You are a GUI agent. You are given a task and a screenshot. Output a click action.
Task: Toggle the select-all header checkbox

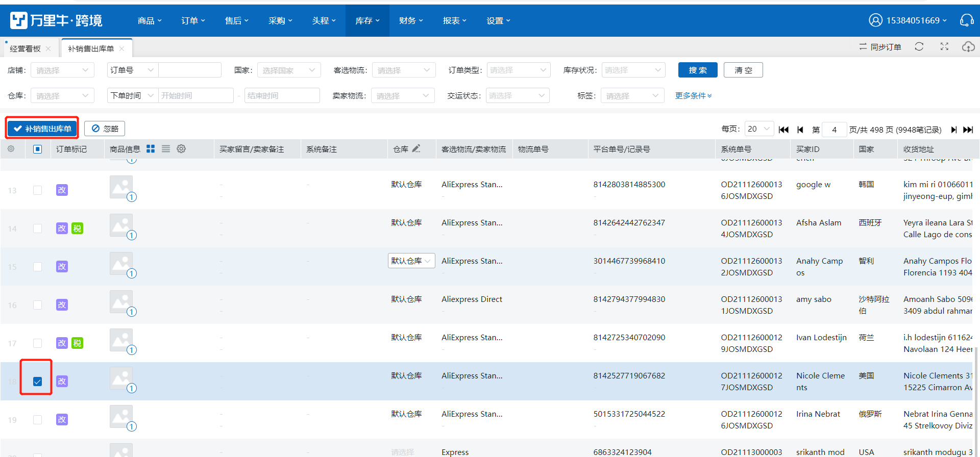tap(37, 149)
